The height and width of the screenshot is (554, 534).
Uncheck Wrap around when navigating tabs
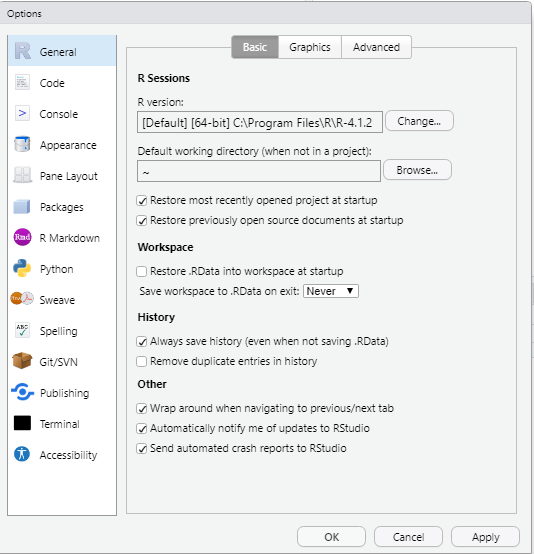(142, 409)
